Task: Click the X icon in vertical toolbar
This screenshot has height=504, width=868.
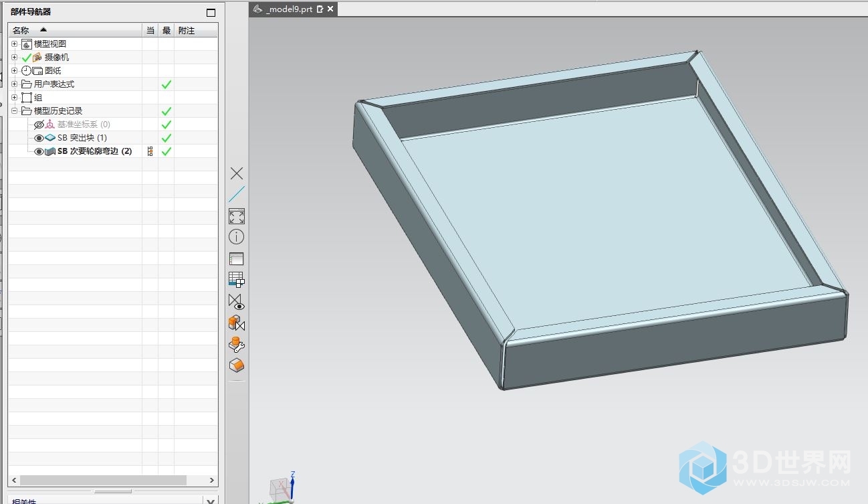Action: point(237,173)
